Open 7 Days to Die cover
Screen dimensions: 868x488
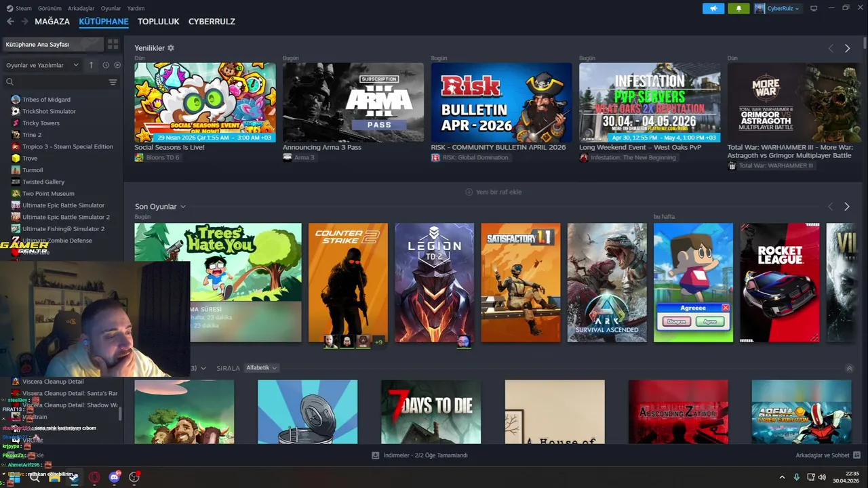coord(431,412)
